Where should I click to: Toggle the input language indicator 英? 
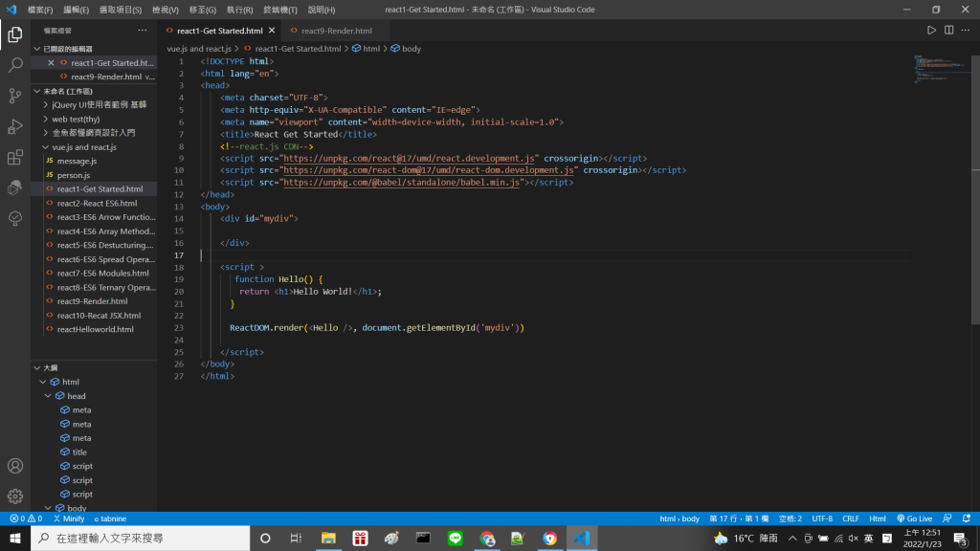[868, 538]
